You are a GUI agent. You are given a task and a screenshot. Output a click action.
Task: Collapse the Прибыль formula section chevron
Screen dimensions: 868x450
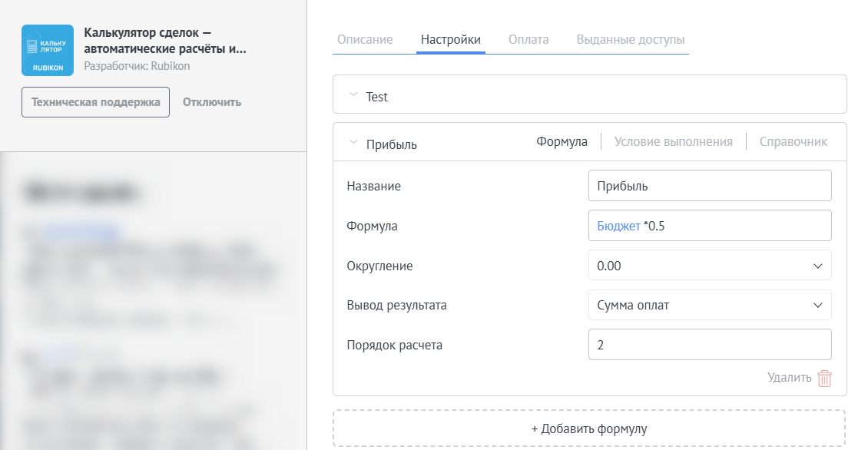pos(353,142)
